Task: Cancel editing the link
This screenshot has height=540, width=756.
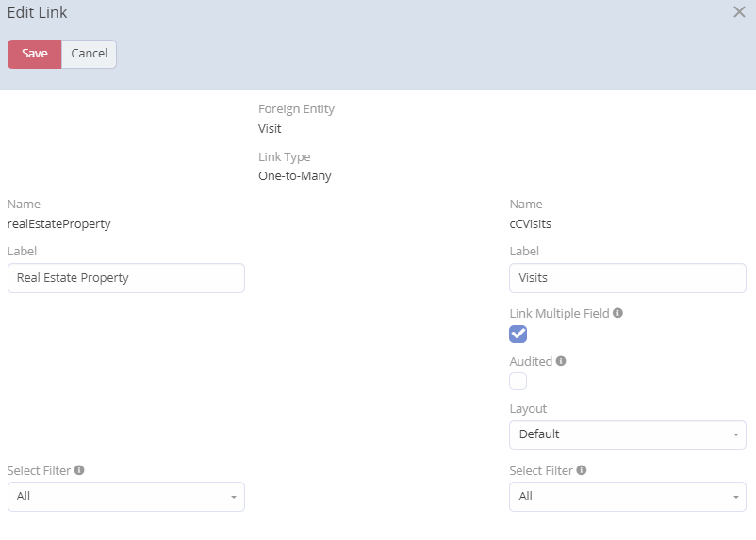Action: click(90, 54)
